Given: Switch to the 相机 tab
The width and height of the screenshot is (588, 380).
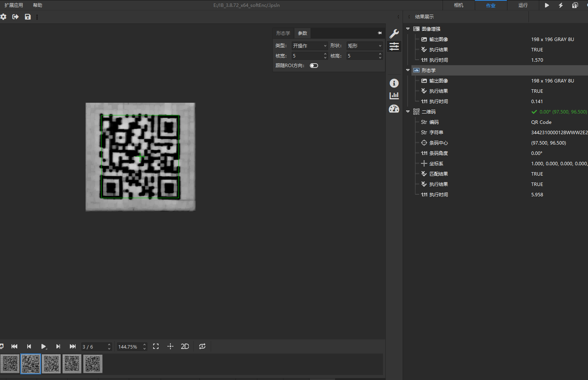Looking at the screenshot, I should tap(459, 5).
